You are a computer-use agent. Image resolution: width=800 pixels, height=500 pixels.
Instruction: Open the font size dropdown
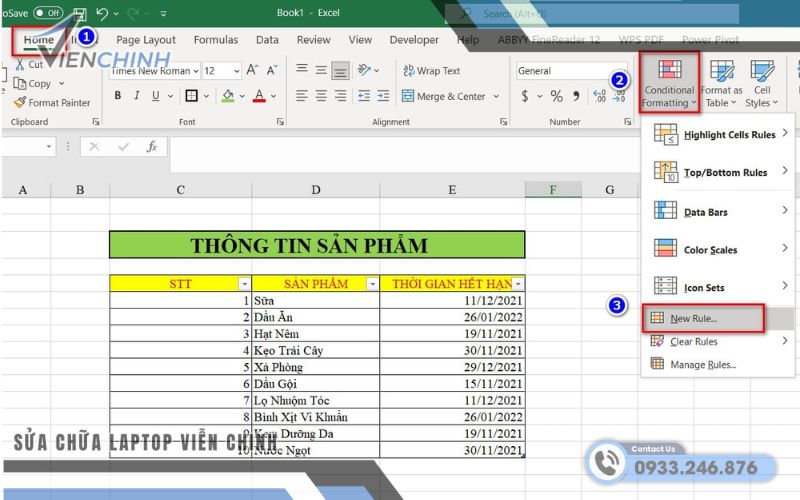(237, 71)
